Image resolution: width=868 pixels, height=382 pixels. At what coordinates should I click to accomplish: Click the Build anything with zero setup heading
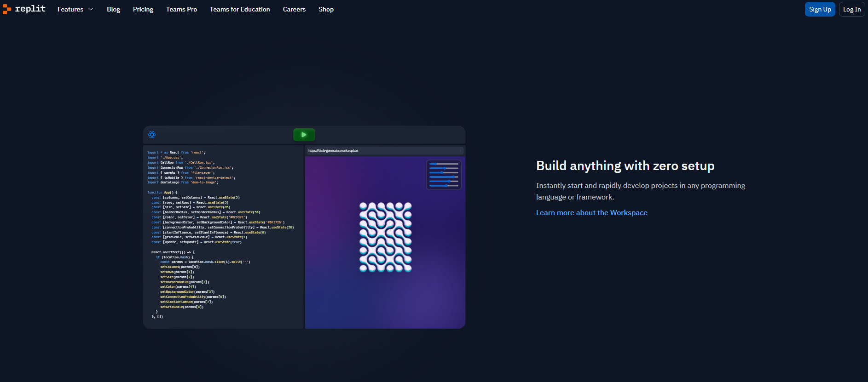625,166
